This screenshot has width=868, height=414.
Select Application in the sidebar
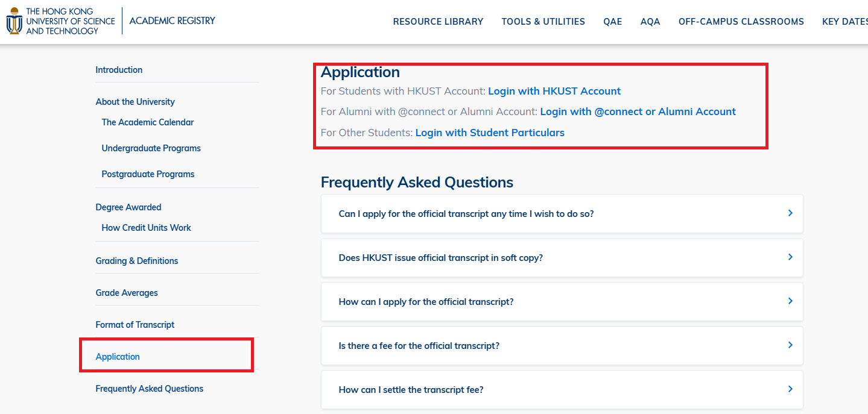click(118, 357)
